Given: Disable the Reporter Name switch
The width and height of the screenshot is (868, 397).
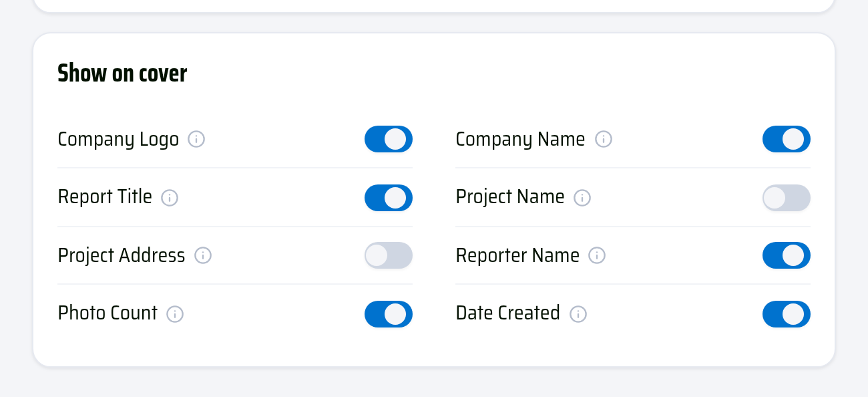Looking at the screenshot, I should 787,255.
